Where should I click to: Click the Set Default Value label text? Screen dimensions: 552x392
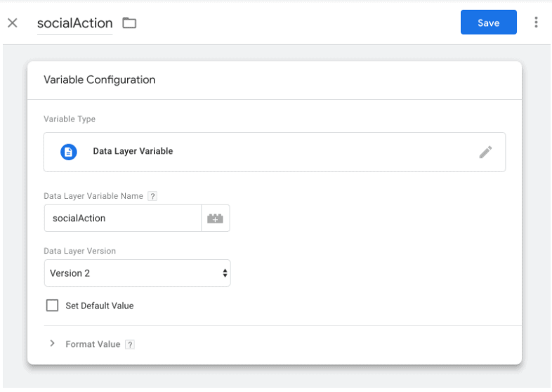99,306
